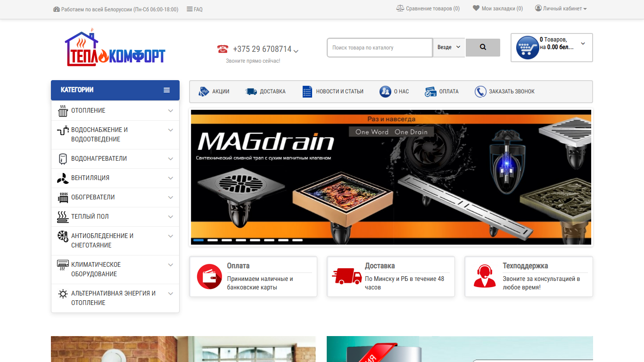Click the ТеплоКомфорт house logo

pos(115,47)
